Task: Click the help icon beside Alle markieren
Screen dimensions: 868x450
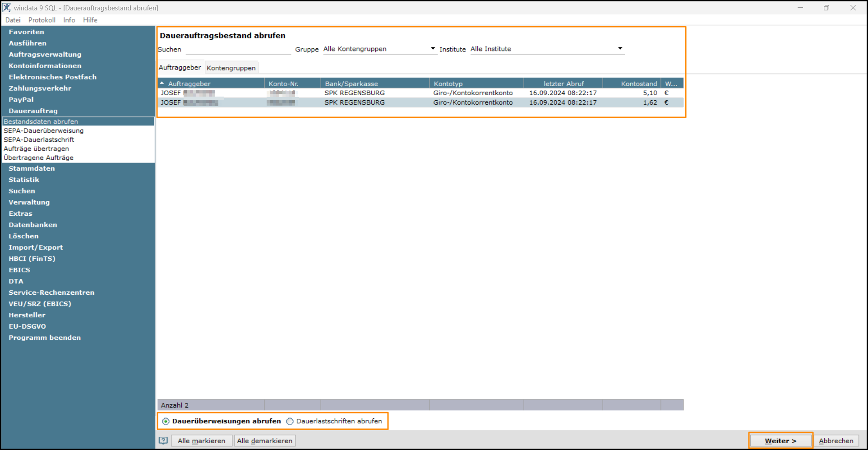Action: pyautogui.click(x=163, y=441)
